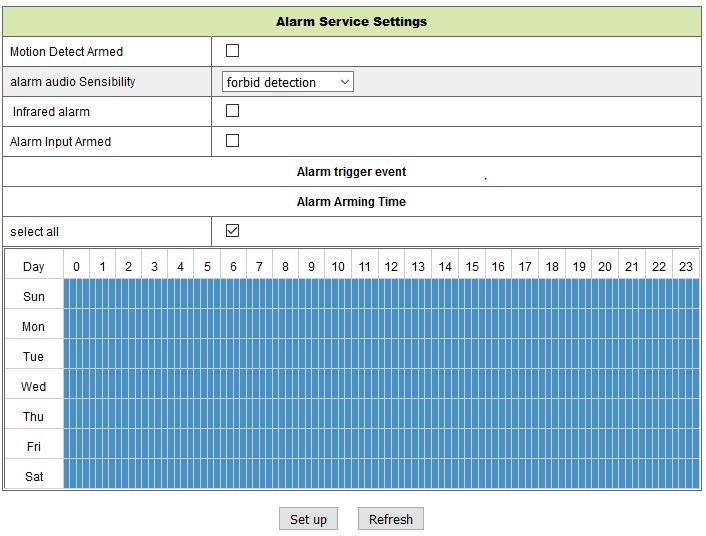Viewport: 706px width, 536px height.
Task: Click the Alarm trigger event heading
Action: [x=351, y=172]
